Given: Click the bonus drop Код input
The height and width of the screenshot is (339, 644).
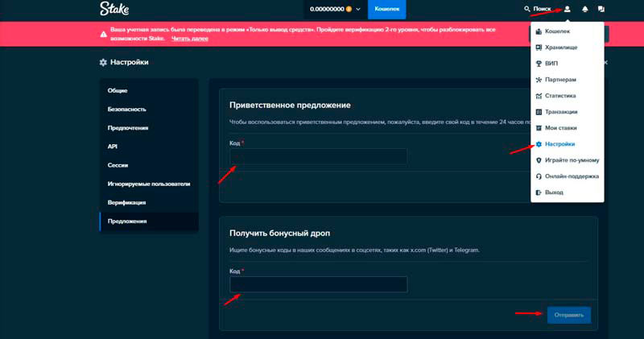Looking at the screenshot, I should (318, 284).
